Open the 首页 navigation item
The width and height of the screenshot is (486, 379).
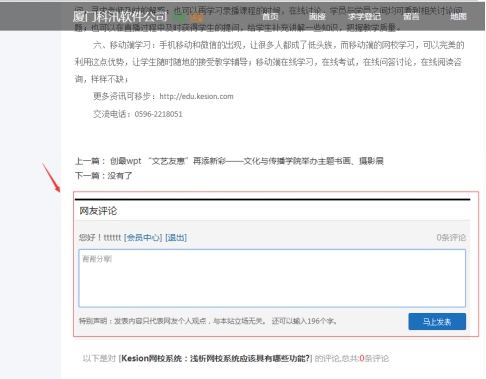coord(270,16)
